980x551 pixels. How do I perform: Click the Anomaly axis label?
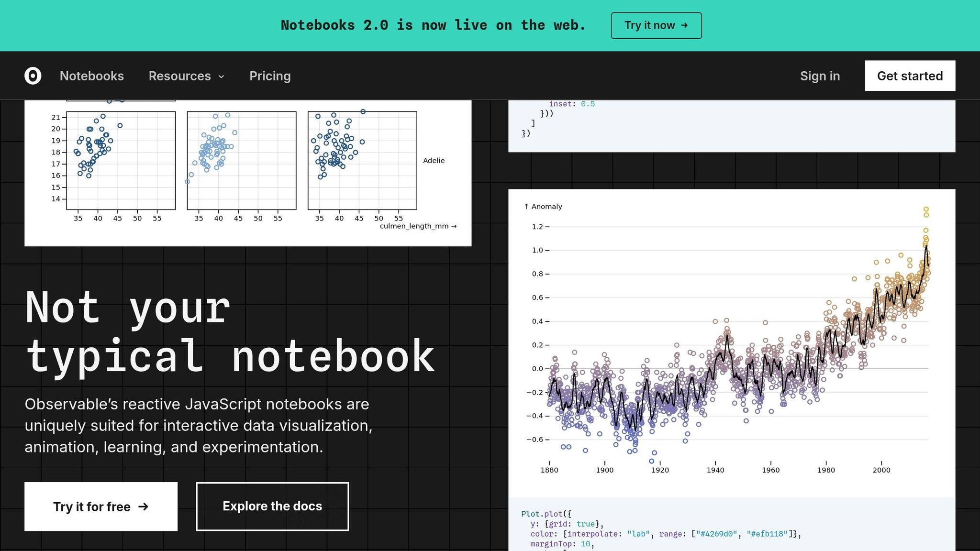543,207
